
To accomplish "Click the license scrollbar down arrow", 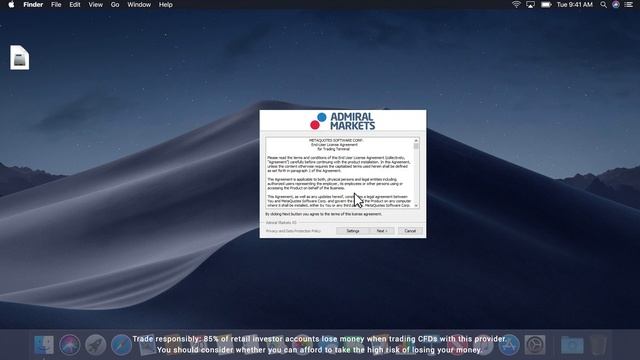I will (416, 205).
